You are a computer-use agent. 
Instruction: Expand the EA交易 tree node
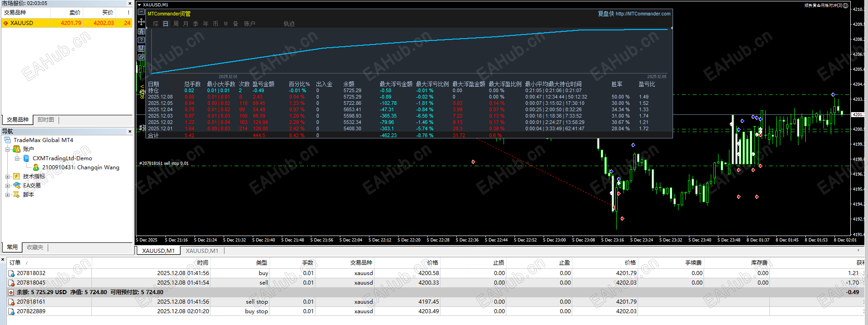coord(7,186)
